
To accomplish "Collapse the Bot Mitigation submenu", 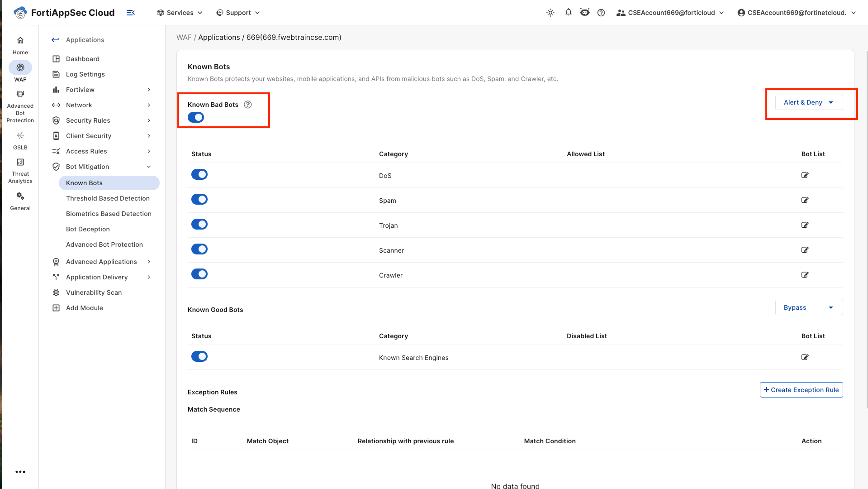I will [149, 167].
